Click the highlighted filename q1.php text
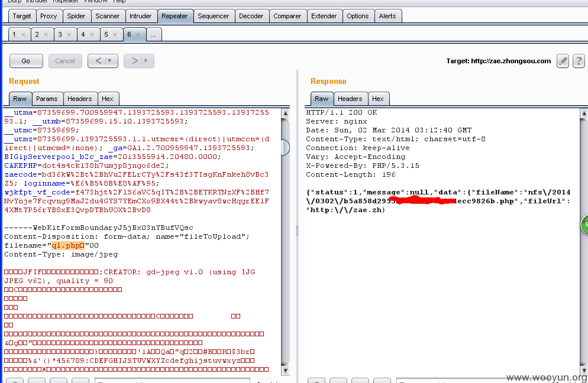Image resolution: width=588 pixels, height=383 pixels. (x=68, y=245)
